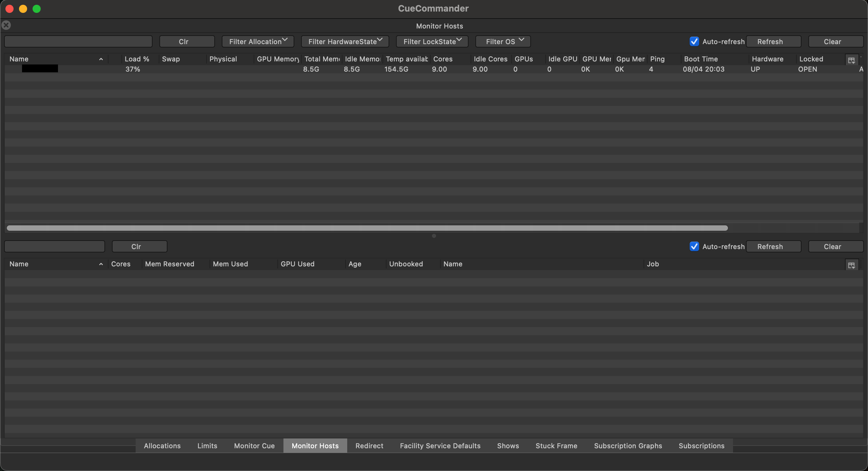Open column chooser icon in procs table
This screenshot has width=868, height=471.
851,265
